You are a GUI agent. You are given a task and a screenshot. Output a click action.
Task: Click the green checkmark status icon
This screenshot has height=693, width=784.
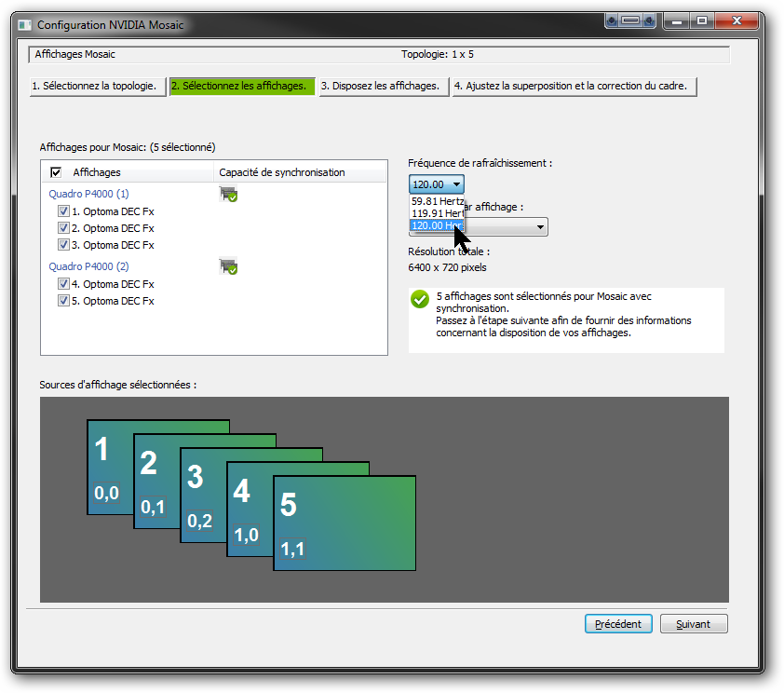(420, 299)
